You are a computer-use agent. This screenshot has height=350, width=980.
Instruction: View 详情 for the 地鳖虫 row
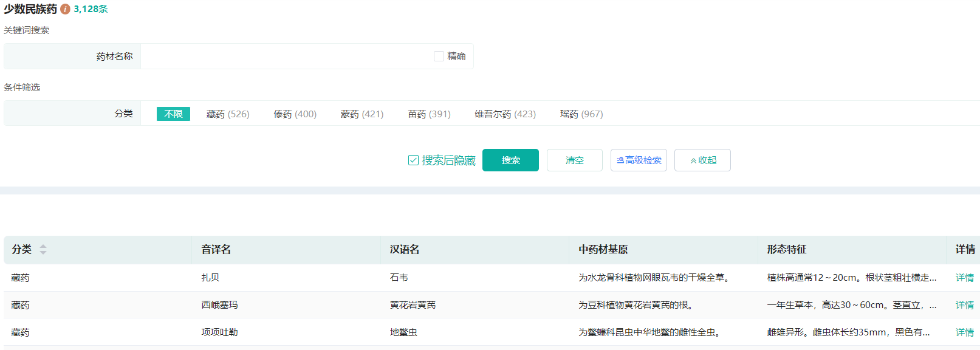tap(964, 332)
